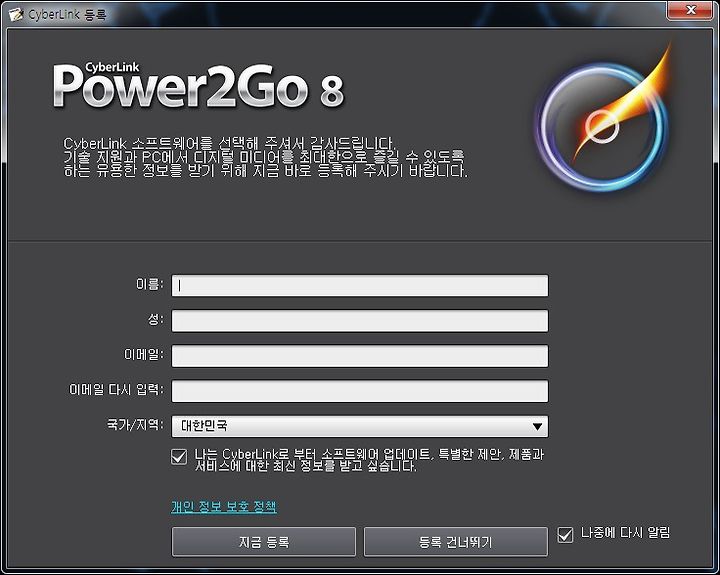Click the flaming disc Power2Go logo

(x=603, y=120)
